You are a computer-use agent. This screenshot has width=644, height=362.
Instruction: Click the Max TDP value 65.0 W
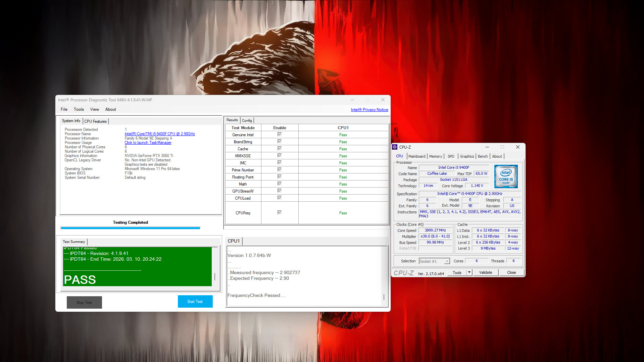(x=481, y=173)
